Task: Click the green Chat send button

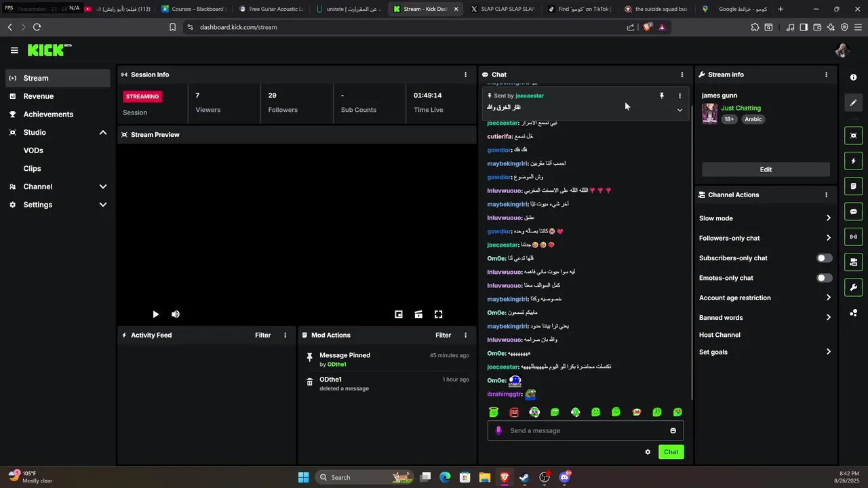Action: [671, 452]
